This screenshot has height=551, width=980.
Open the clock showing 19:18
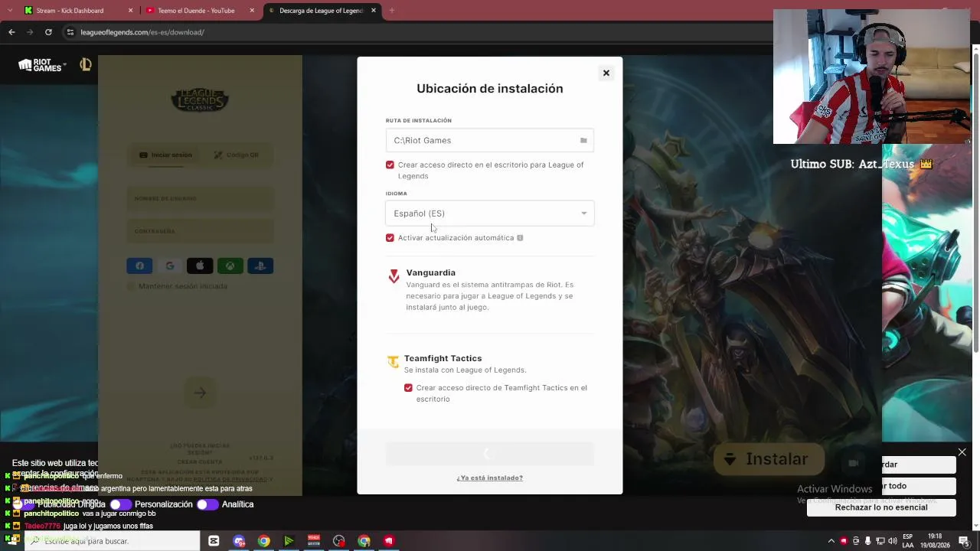point(935,541)
